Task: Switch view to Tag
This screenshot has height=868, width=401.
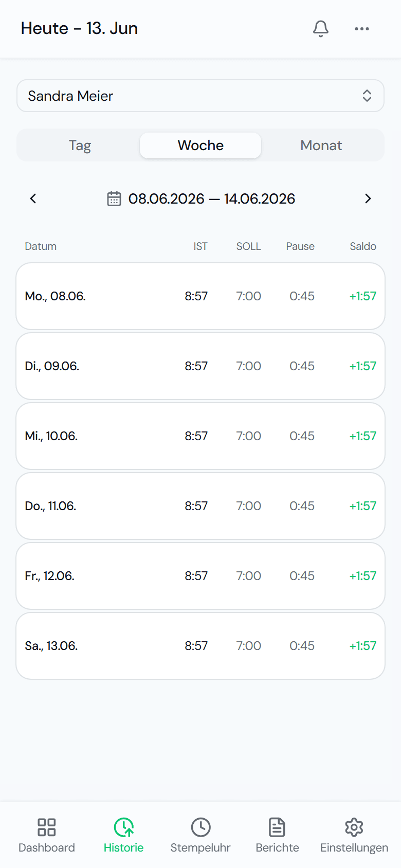Action: tap(80, 146)
